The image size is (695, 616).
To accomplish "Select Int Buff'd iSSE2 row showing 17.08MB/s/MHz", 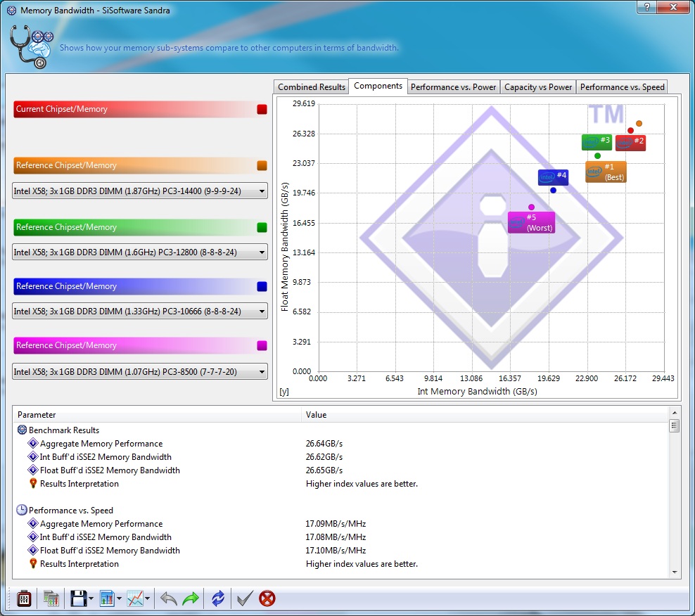I will click(x=341, y=537).
